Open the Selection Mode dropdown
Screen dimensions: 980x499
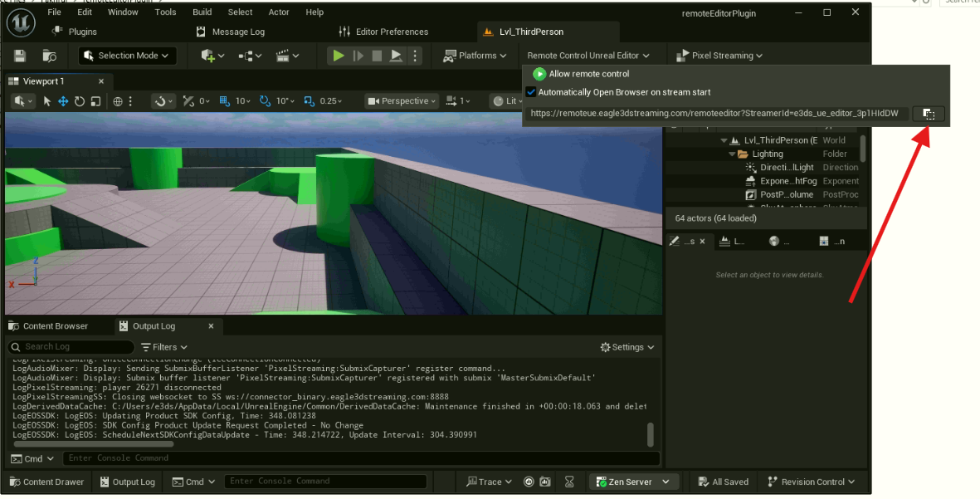click(x=127, y=56)
